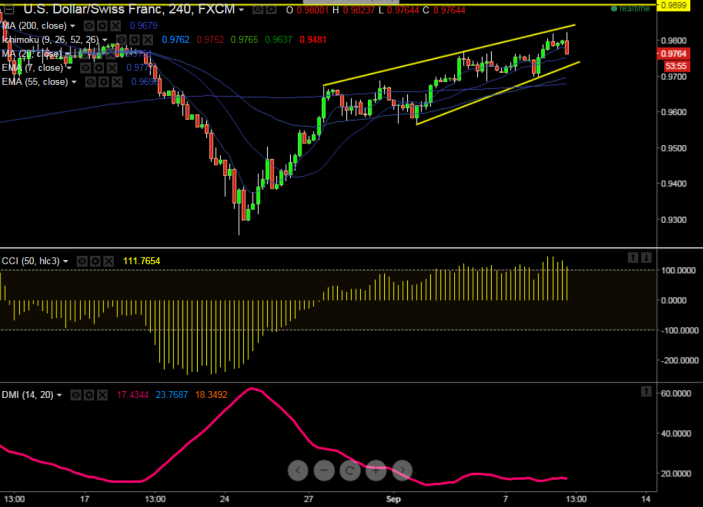Move the CCI pane up
The height and width of the screenshot is (507, 703).
click(633, 257)
